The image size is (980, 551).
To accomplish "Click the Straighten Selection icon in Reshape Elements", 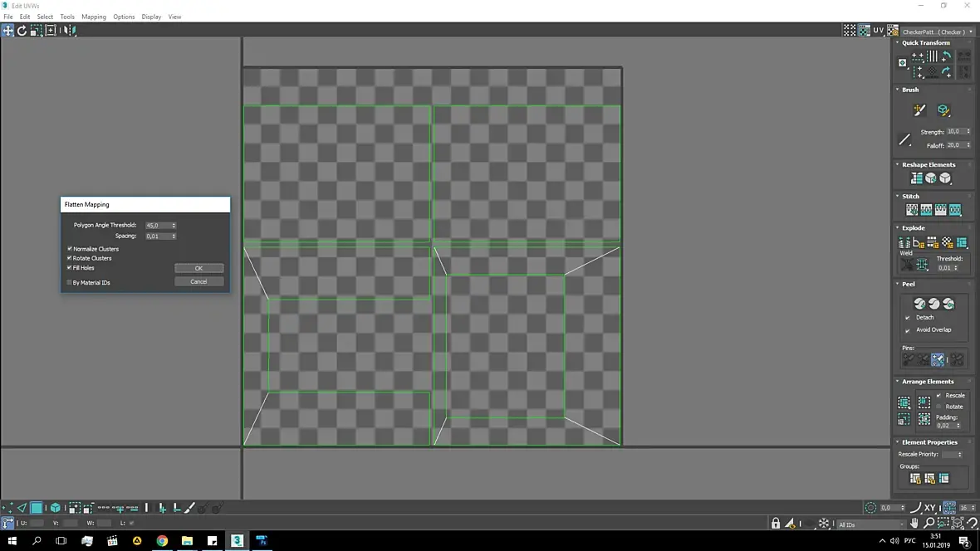I will (916, 178).
